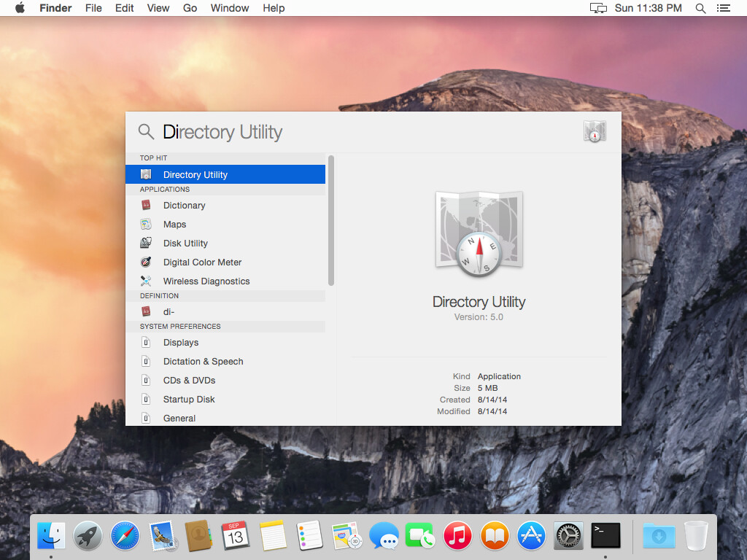Open the Go menu
This screenshot has height=560, width=747.
pyautogui.click(x=190, y=8)
